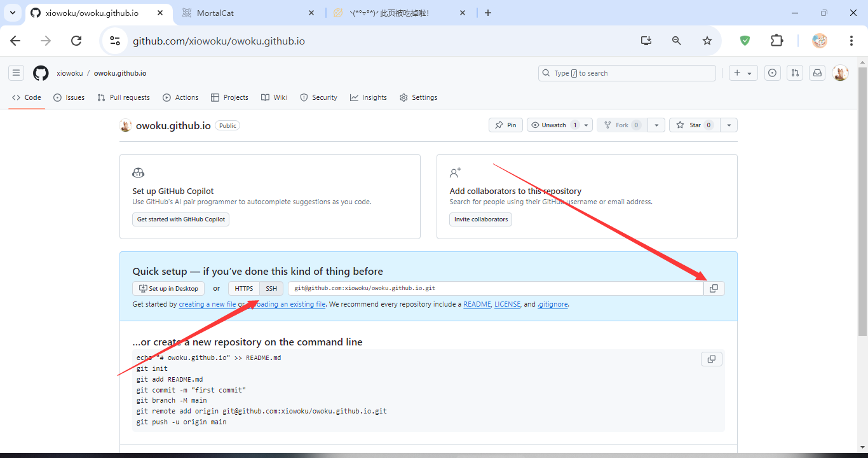Switch to the Actions tab
Image resolution: width=868 pixels, height=458 pixels.
(180, 97)
